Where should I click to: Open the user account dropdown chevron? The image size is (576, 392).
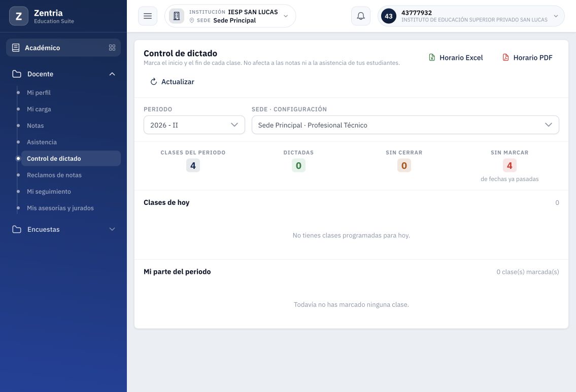click(556, 16)
